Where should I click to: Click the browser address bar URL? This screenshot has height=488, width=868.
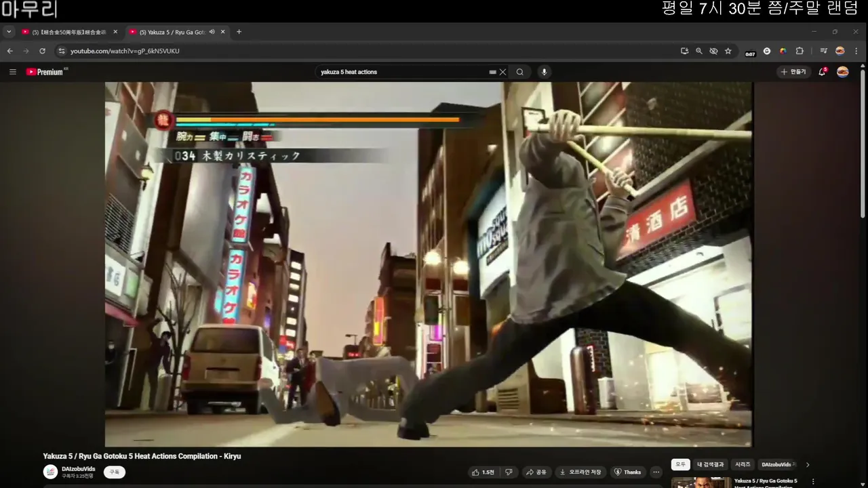(125, 51)
